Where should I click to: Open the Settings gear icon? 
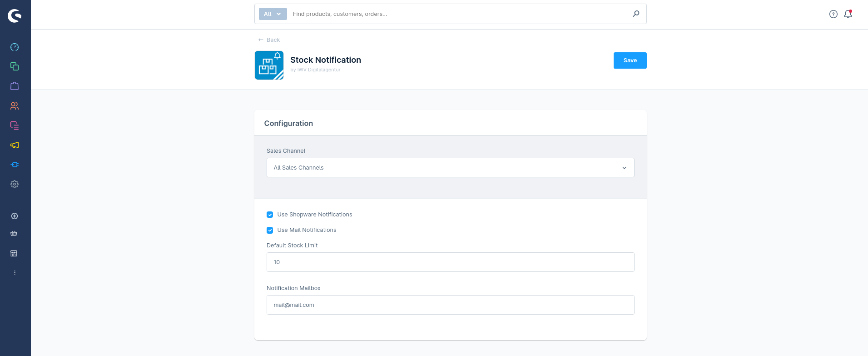(x=15, y=184)
